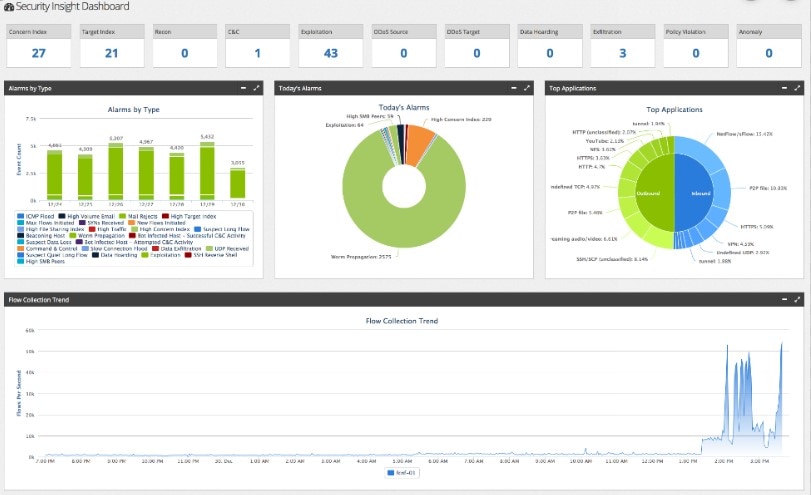
Task: Toggle High Traffic legend entry
Action: point(108,229)
